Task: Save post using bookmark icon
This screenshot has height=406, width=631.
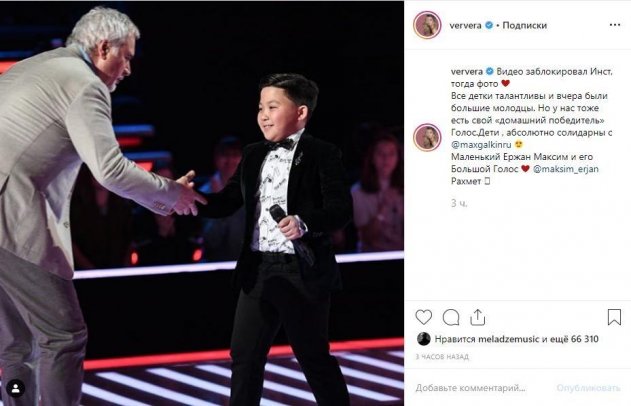Action: pyautogui.click(x=614, y=317)
